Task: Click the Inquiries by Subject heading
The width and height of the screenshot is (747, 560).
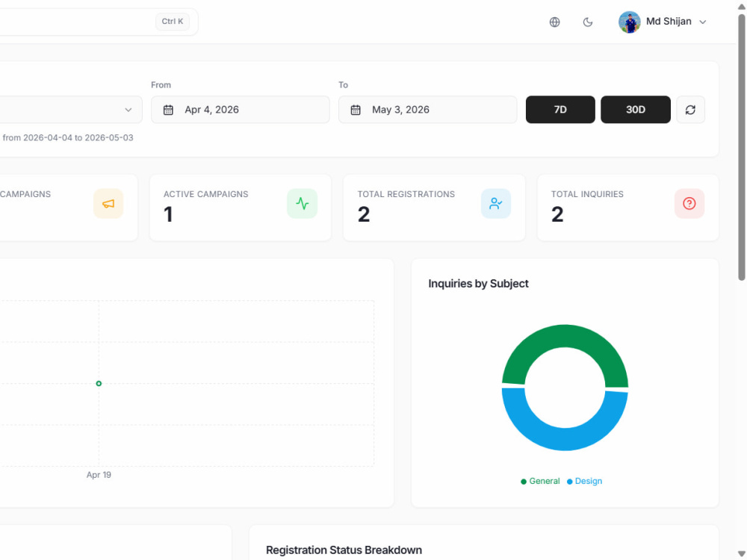Action: coord(478,283)
